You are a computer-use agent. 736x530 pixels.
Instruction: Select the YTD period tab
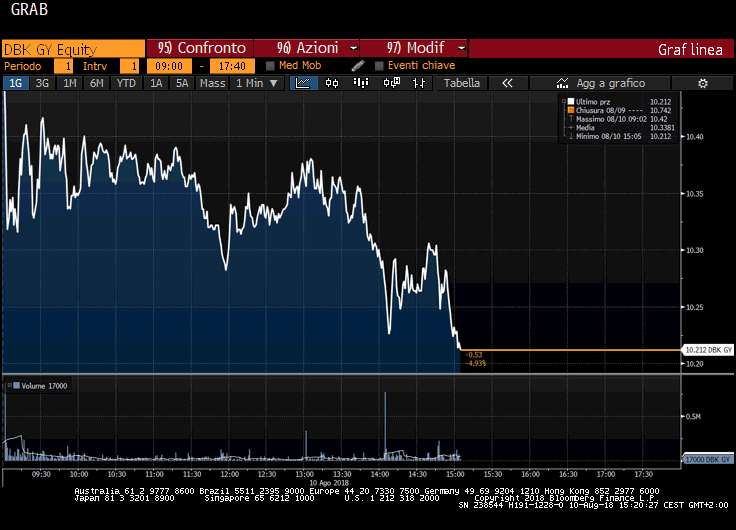point(126,83)
